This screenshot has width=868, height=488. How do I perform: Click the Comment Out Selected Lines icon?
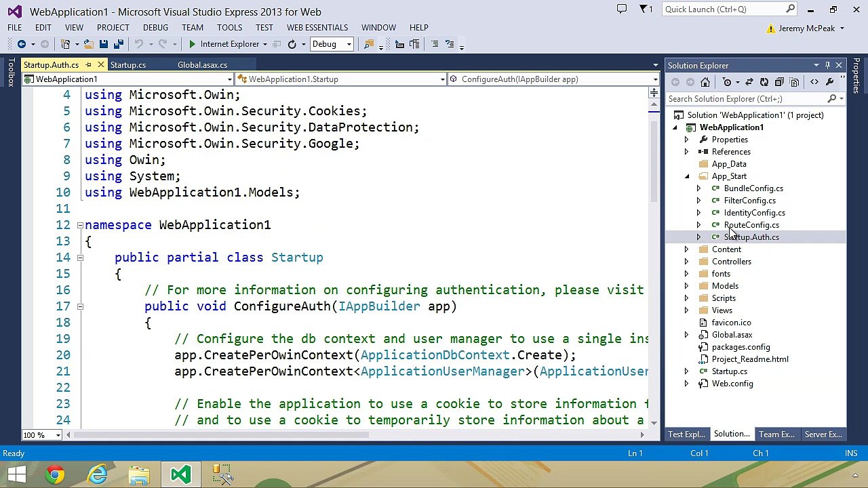click(x=433, y=44)
